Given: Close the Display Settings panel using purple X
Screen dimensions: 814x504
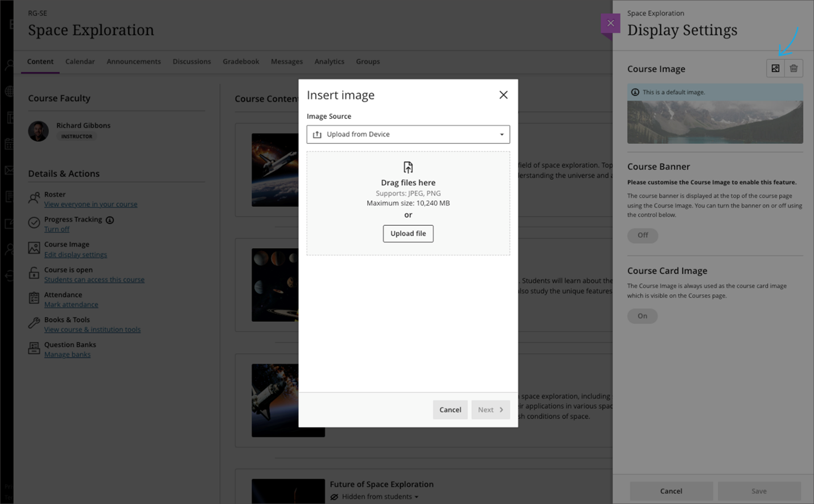Looking at the screenshot, I should [x=610, y=23].
